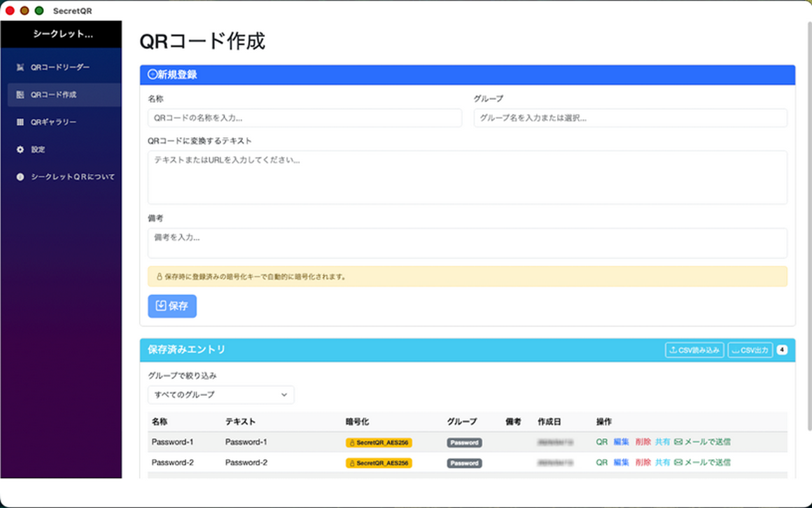Click the entry count badge showing 4
The height and width of the screenshot is (508, 812).
[782, 350]
